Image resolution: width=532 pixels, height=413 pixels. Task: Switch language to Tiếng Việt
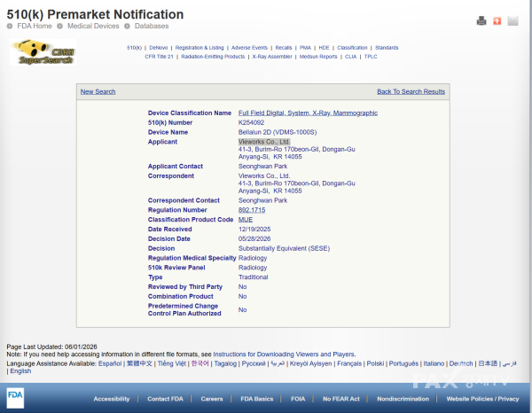172,363
